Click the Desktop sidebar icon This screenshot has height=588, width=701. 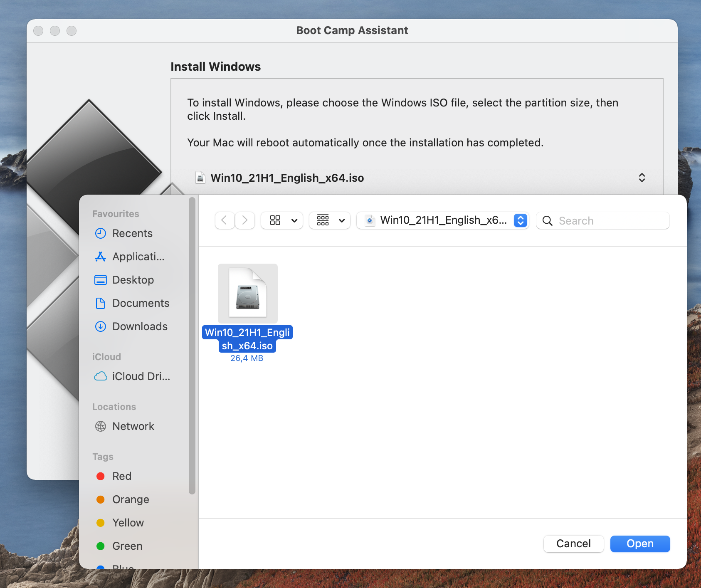pos(101,280)
